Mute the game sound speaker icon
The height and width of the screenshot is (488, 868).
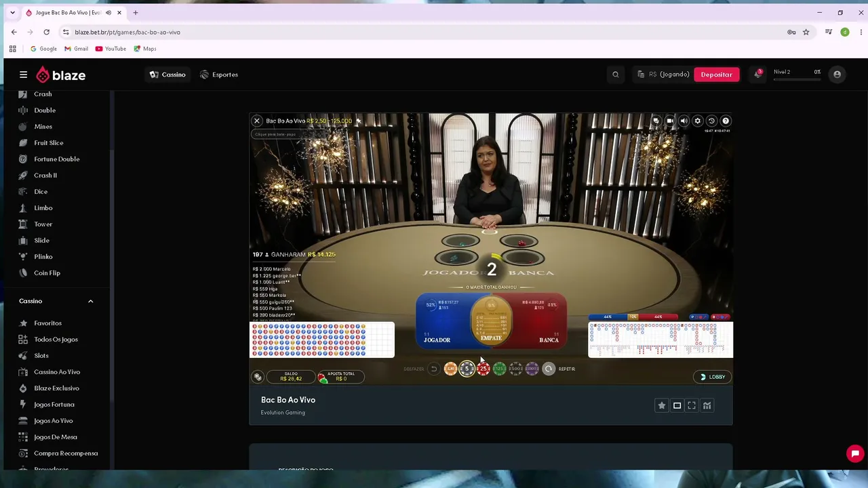pyautogui.click(x=684, y=121)
